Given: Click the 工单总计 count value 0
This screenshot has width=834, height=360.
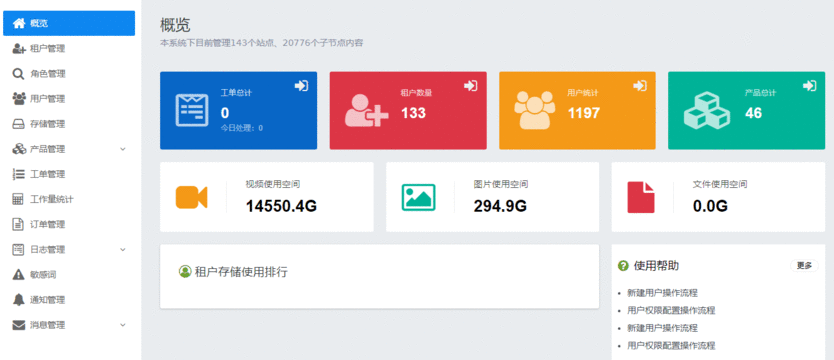Looking at the screenshot, I should coord(225,113).
